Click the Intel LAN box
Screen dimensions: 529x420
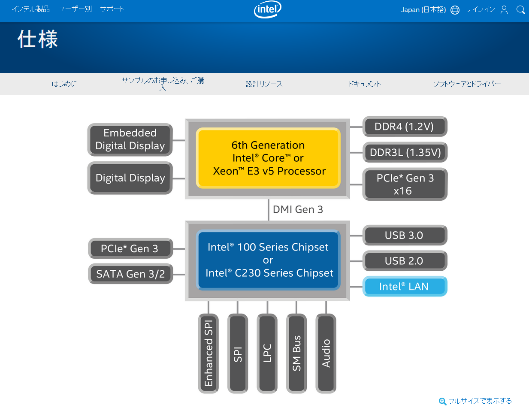[x=405, y=287]
